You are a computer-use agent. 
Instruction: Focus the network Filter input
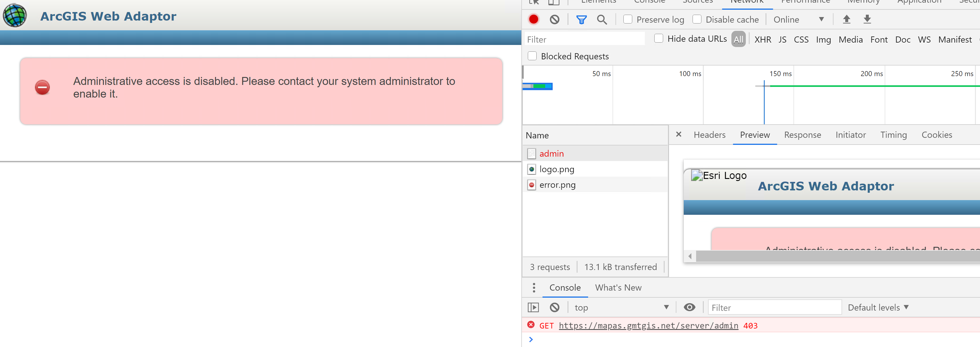[585, 39]
